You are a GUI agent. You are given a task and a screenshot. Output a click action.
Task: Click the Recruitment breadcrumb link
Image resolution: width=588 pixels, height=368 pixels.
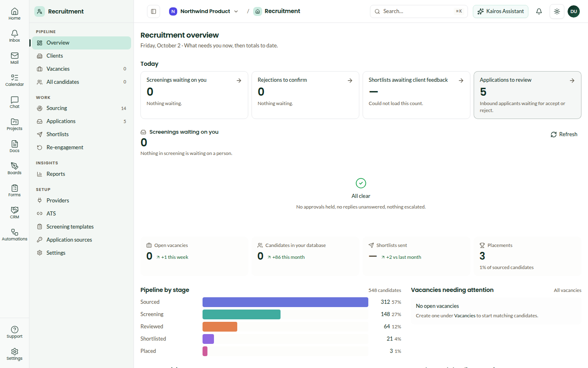pyautogui.click(x=277, y=11)
